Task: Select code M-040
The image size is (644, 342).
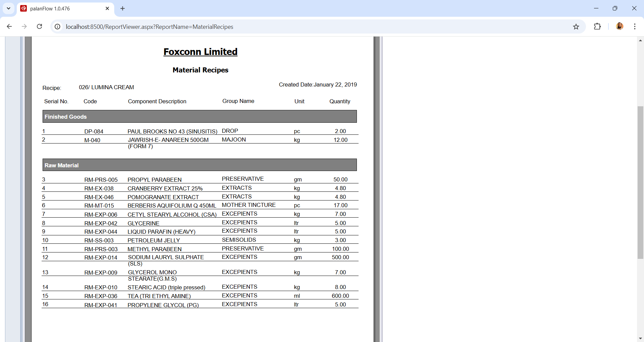Action: [92, 140]
